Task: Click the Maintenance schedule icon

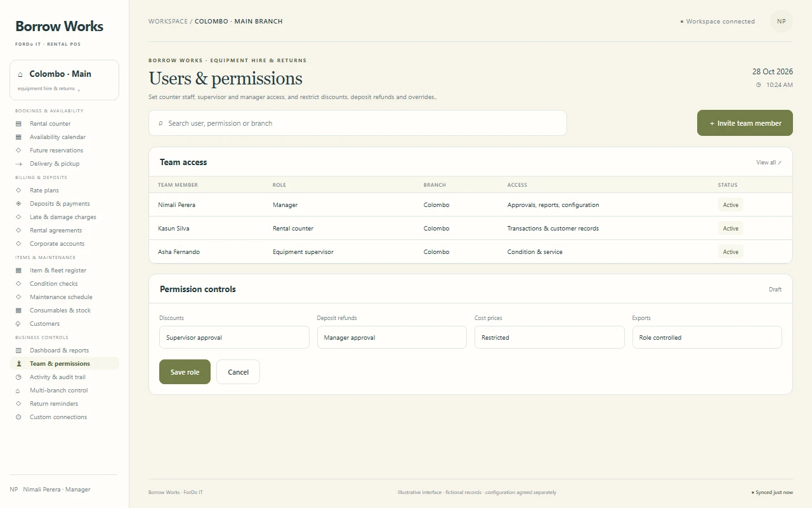Action: [18, 297]
